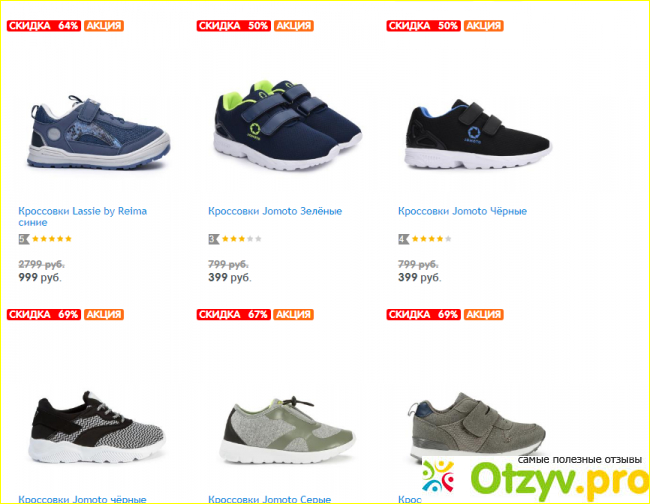
Task: Open the Кроссовки Lassie by Reima синие link
Action: 82,217
